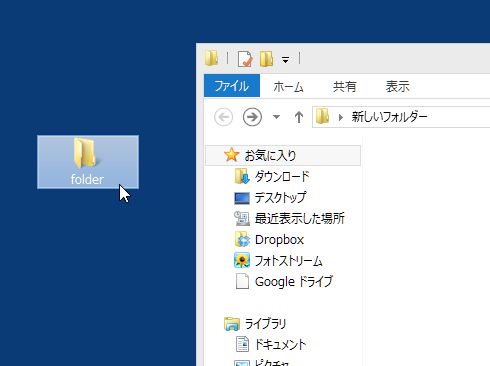Viewport: 490px width, 366px height.
Task: Switch to the 共有 ribbon tab
Action: click(x=345, y=87)
